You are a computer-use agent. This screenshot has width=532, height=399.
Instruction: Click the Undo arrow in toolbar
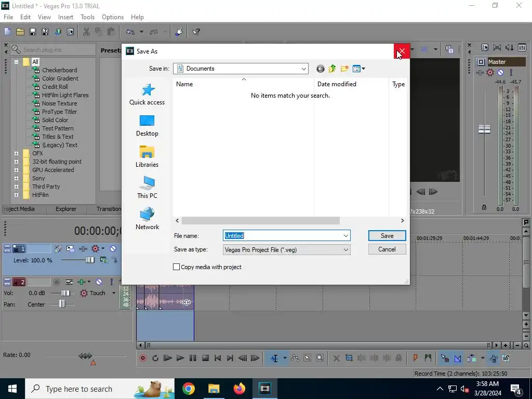[130, 32]
